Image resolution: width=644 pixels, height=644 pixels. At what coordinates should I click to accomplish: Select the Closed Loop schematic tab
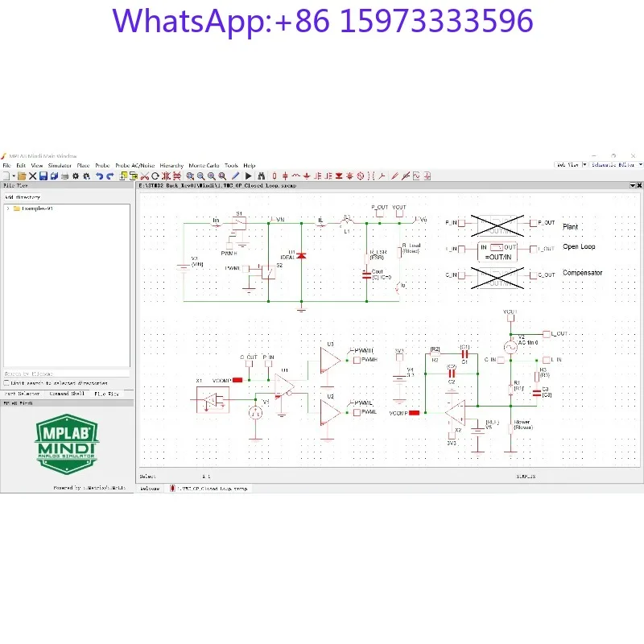click(209, 489)
